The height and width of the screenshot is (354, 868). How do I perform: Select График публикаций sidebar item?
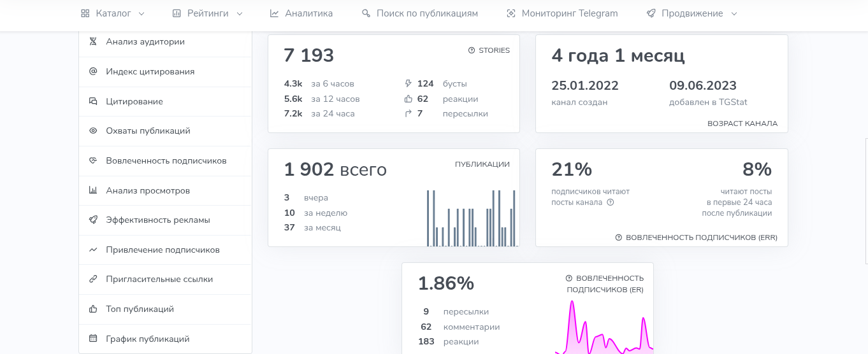tap(165, 339)
